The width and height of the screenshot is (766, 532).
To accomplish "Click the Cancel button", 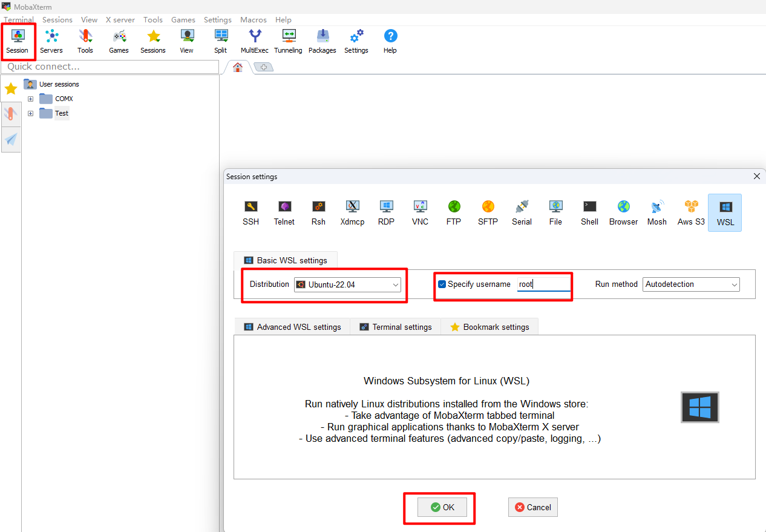I will click(x=533, y=507).
